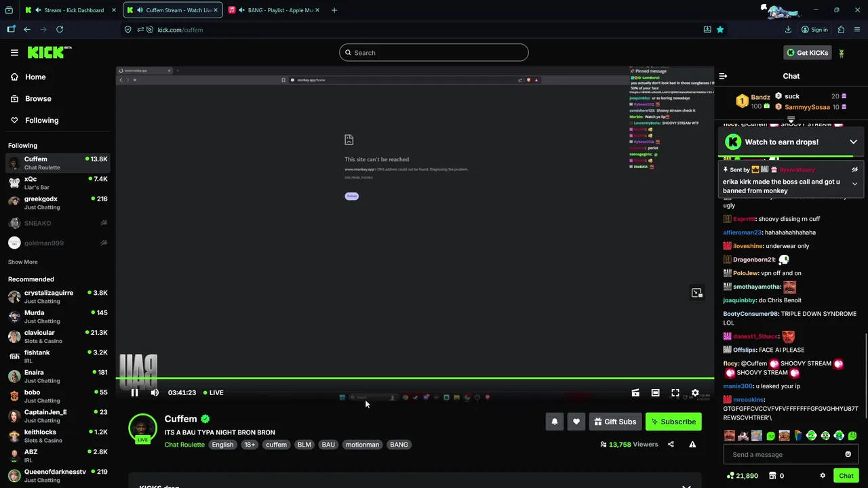
Task: Open goldman999 channel in sidebar
Action: coord(58,243)
